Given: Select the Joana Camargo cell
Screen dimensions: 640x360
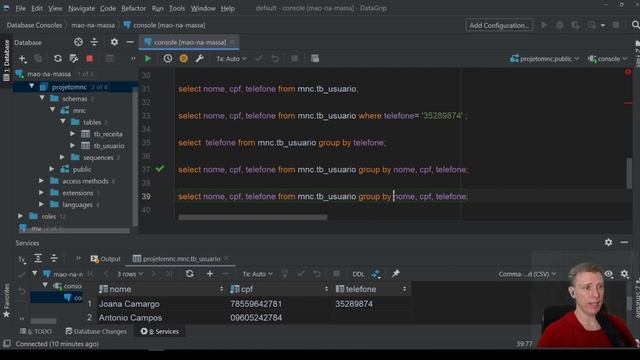Looking at the screenshot, I should 161,304.
